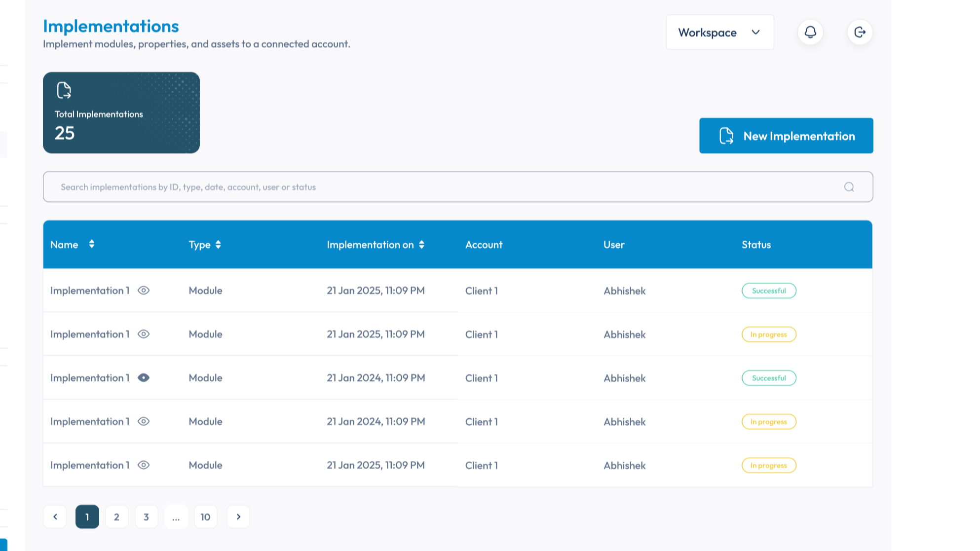Click the Successful status badge on first row
980x551 pixels.
[x=769, y=291]
